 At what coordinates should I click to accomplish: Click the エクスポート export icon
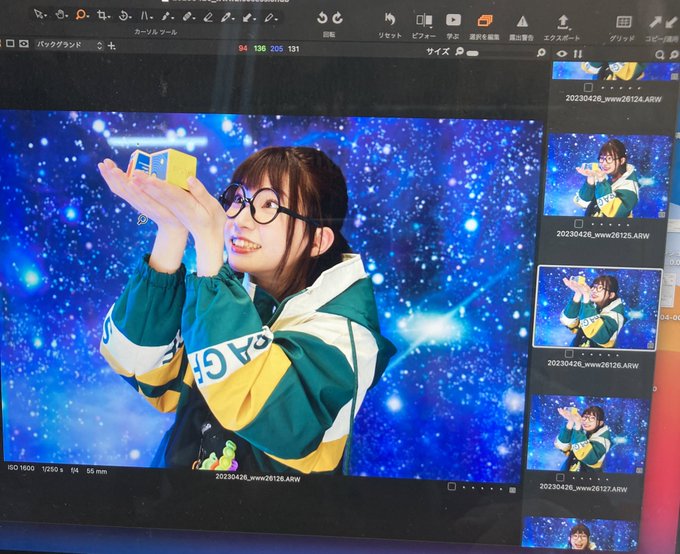click(562, 22)
